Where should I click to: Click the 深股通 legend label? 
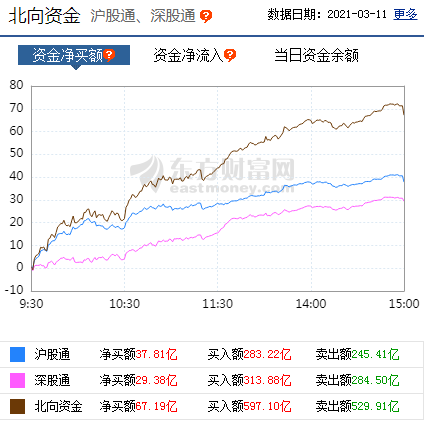[x=52, y=380]
